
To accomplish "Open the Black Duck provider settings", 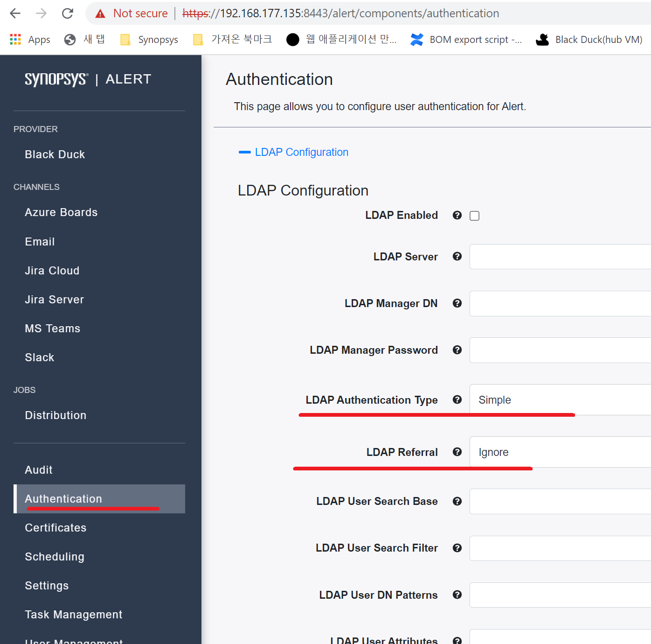I will tap(55, 154).
